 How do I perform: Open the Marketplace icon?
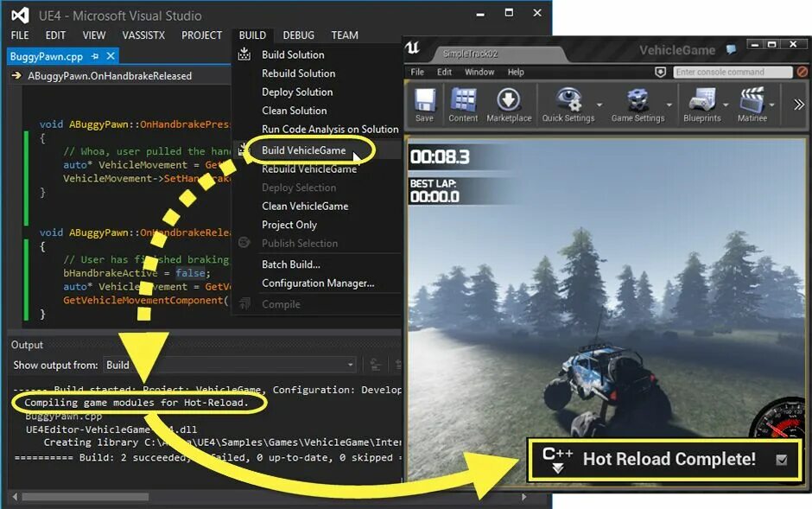pos(509,105)
